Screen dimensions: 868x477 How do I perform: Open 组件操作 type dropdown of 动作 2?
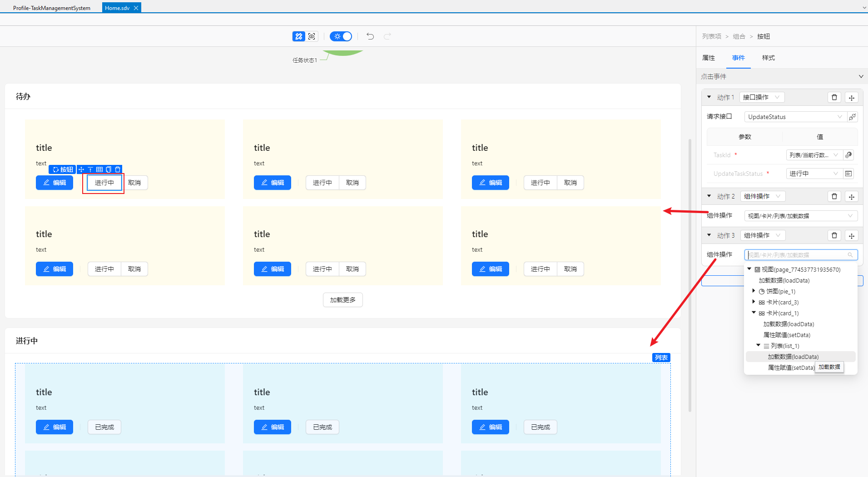tap(763, 196)
